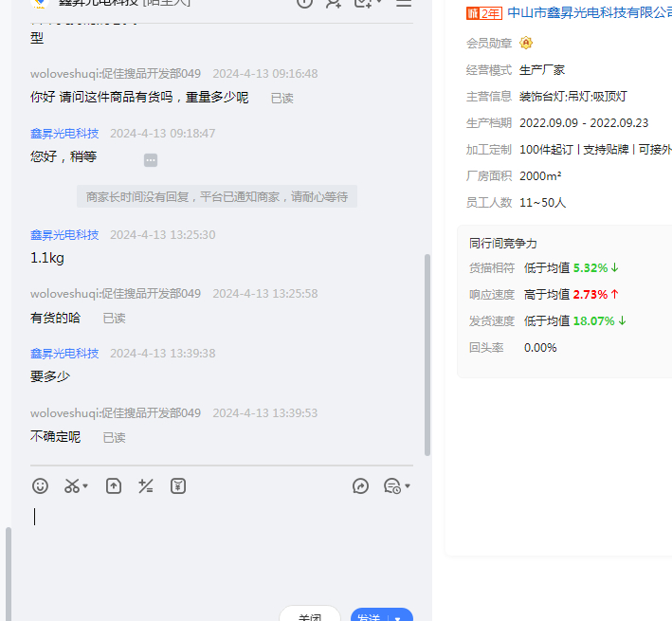Click the 鑫昇光电科技 sender name at 13:25:30

(x=64, y=235)
